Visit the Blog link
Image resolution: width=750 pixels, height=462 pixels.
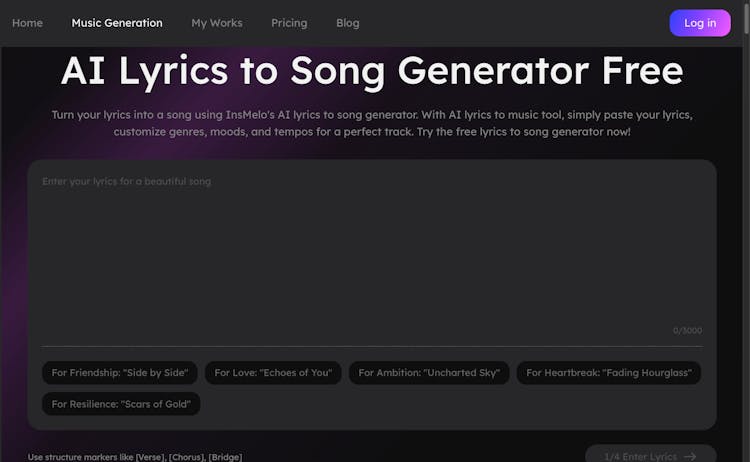pyautogui.click(x=348, y=23)
